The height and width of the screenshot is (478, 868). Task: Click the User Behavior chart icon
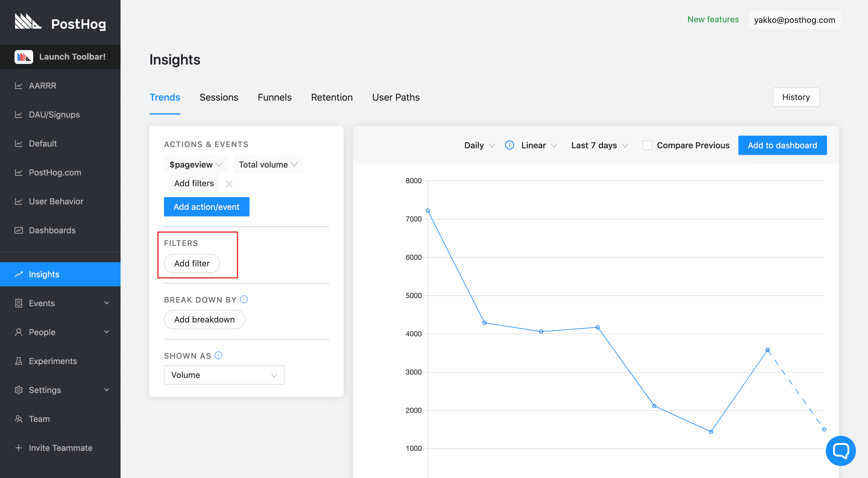tap(18, 201)
